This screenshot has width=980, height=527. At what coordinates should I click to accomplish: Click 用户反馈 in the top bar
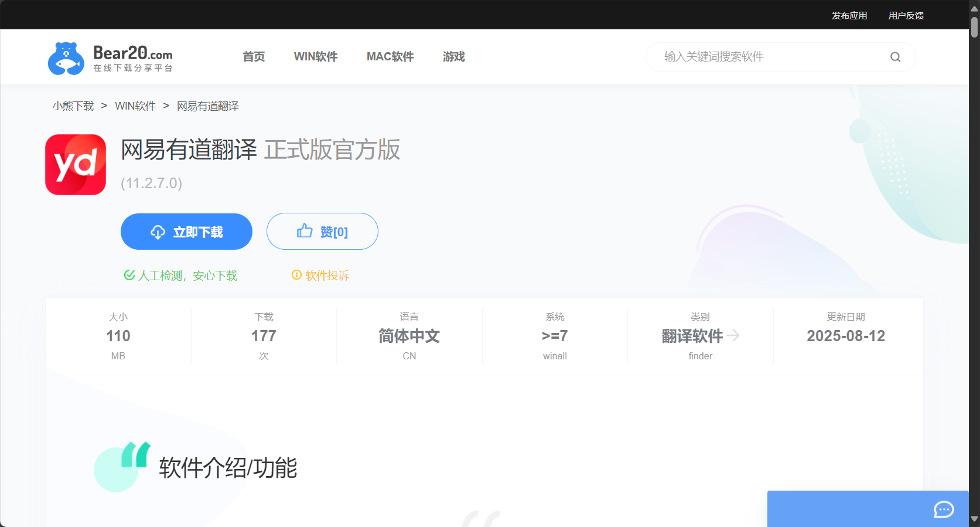coord(906,16)
